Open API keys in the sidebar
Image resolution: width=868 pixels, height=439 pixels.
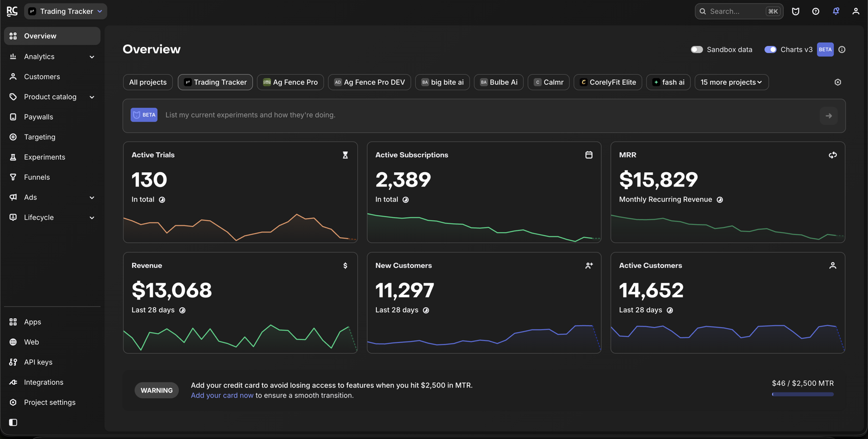[52, 362]
